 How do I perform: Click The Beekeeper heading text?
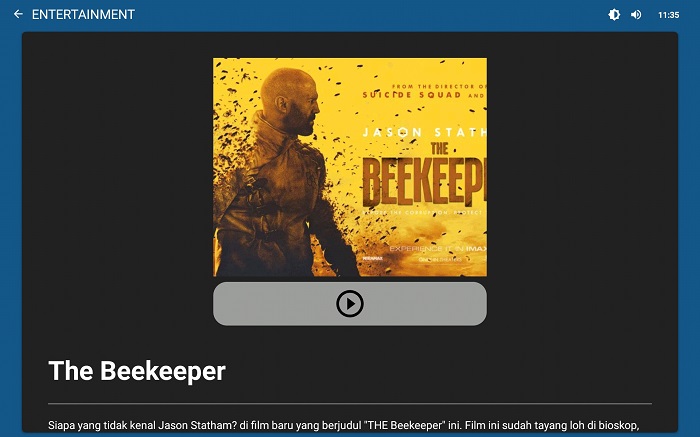pos(137,370)
